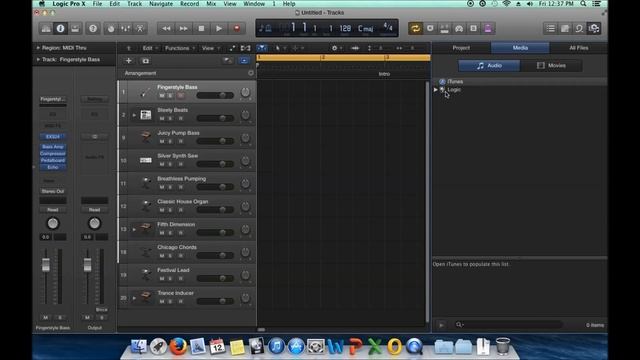Open the Editors scissors button
Screen dimensions: 640x360
(x=140, y=28)
